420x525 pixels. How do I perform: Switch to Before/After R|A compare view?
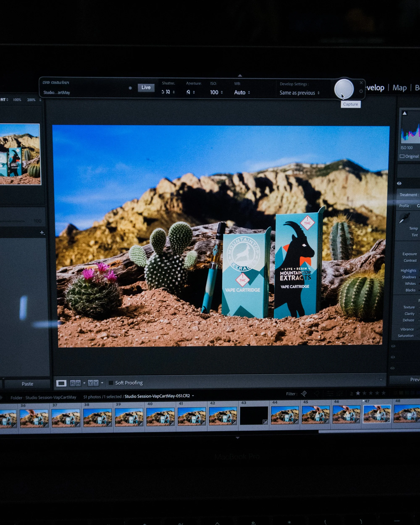[75, 383]
